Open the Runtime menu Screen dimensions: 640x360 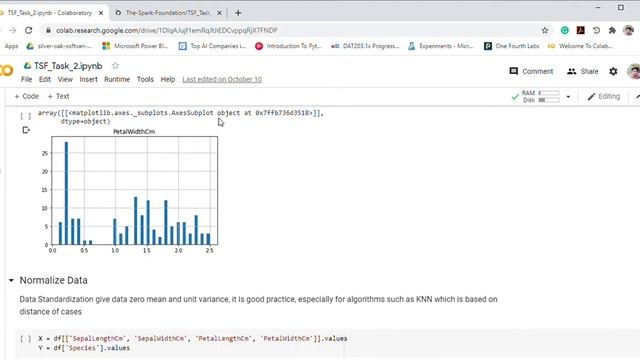[117, 79]
